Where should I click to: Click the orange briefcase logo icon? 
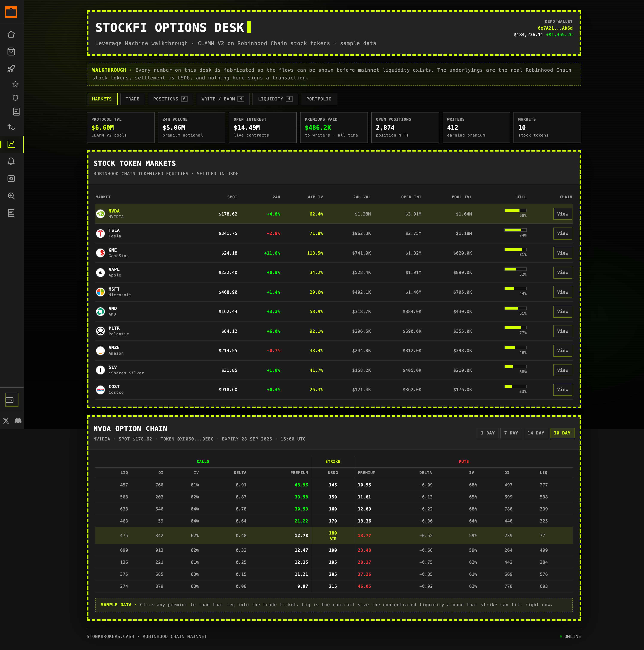pos(11,12)
